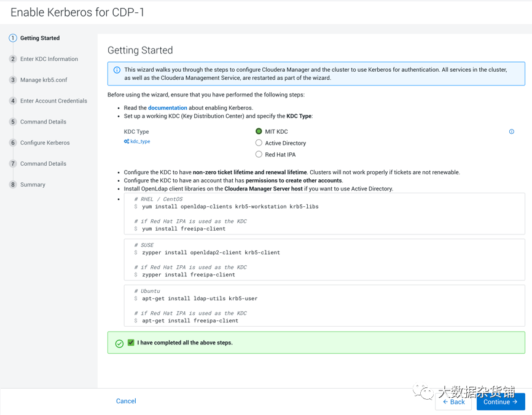Click the Back button
This screenshot has height=415, width=532.
453,402
